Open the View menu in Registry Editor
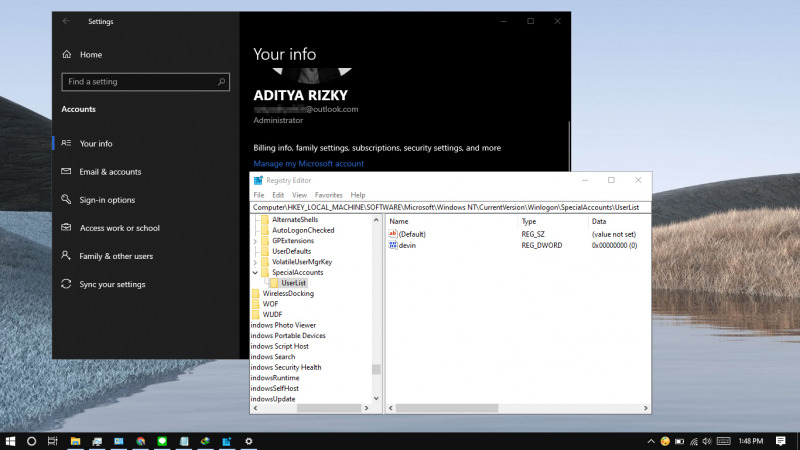This screenshot has height=450, width=800. [299, 195]
